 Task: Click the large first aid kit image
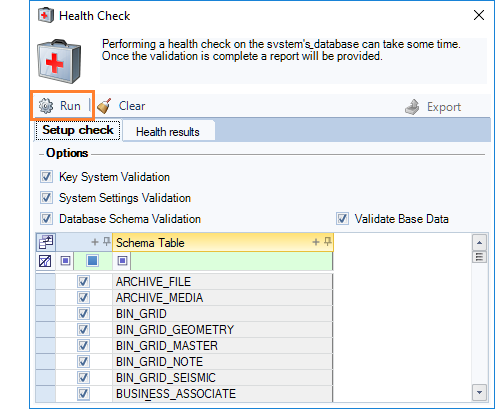pyautogui.click(x=59, y=61)
